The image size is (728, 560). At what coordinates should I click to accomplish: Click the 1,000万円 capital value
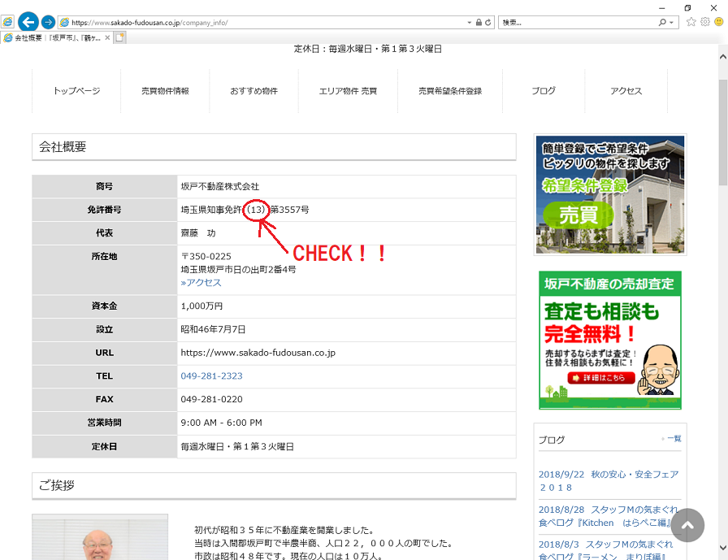pos(201,306)
